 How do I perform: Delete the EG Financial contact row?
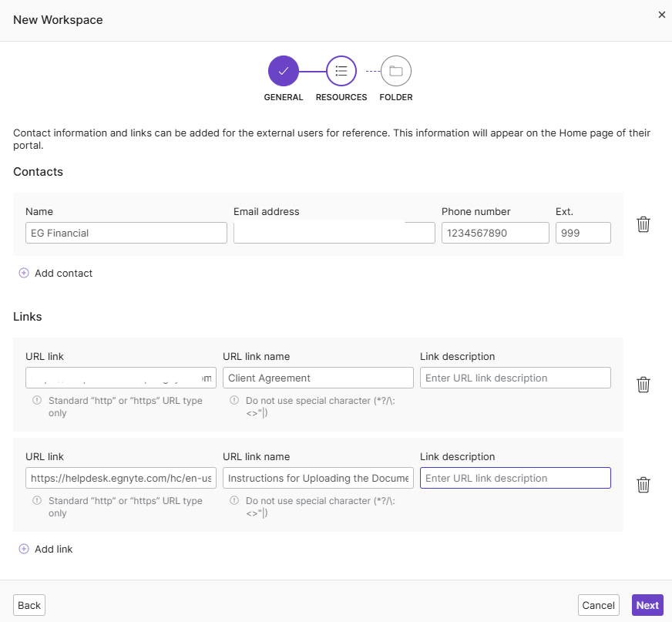pos(643,224)
